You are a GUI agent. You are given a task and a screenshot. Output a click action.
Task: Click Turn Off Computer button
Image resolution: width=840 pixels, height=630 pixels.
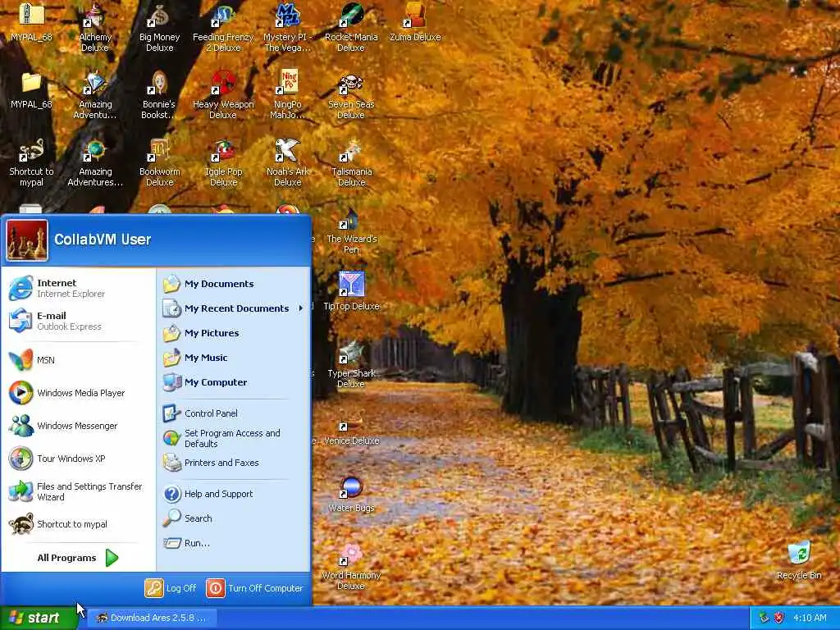click(255, 588)
